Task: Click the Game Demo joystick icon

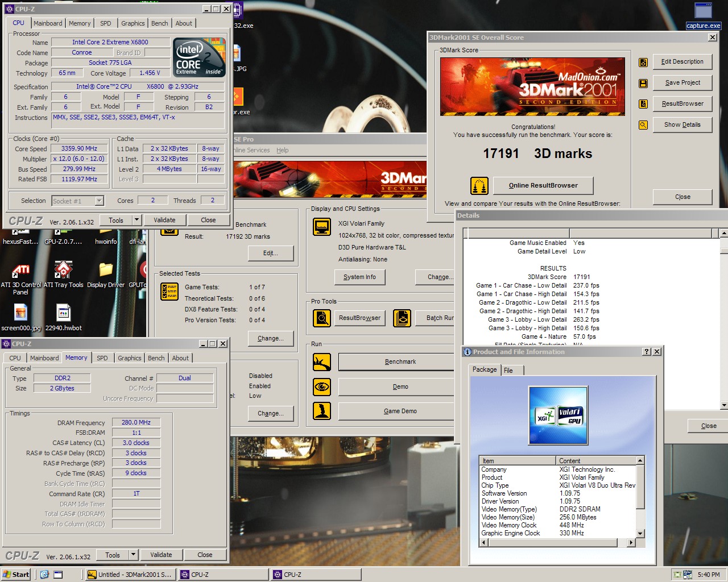Action: point(322,411)
